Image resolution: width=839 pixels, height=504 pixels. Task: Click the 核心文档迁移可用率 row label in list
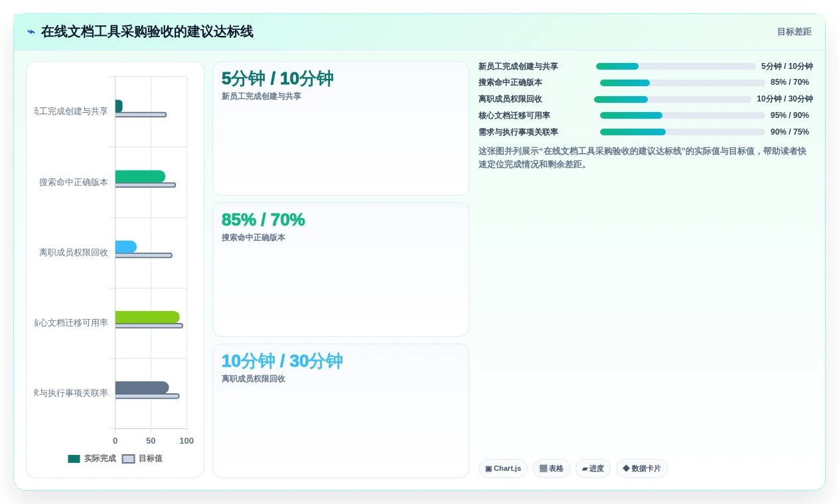pyautogui.click(x=514, y=115)
